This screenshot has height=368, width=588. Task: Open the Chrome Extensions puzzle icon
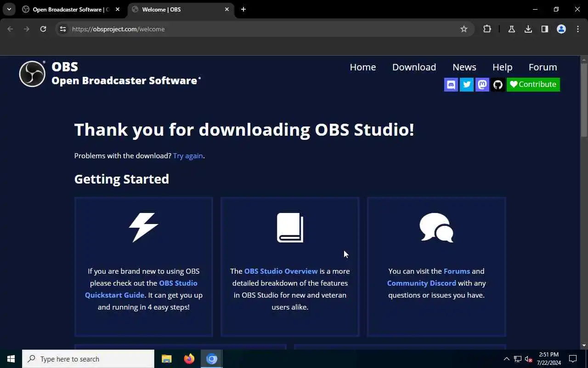tap(487, 29)
